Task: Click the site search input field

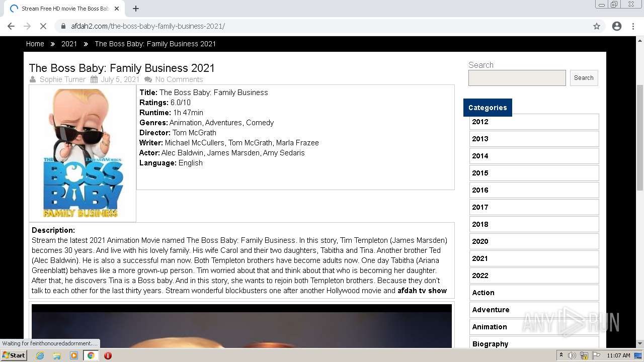Action: [517, 78]
